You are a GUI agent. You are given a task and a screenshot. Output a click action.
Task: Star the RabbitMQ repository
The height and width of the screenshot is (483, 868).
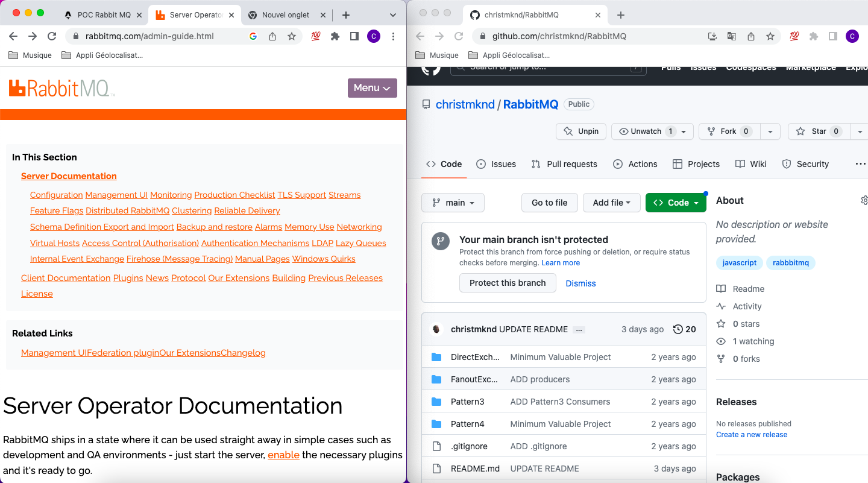coord(819,131)
